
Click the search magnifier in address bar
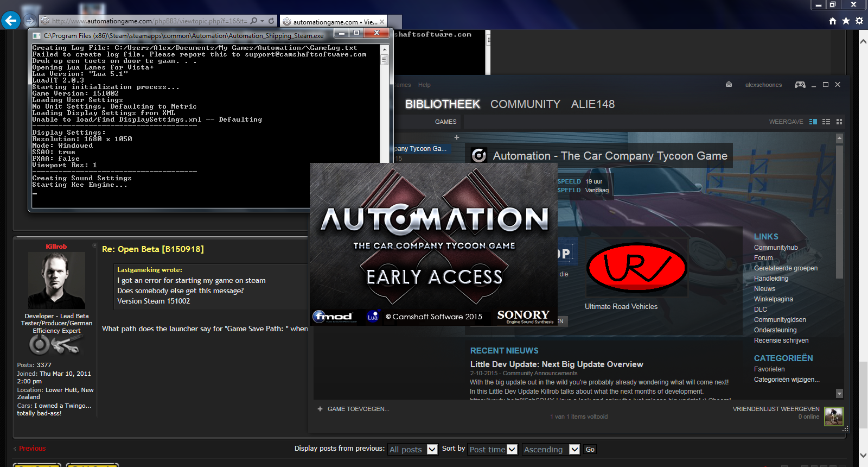click(254, 21)
